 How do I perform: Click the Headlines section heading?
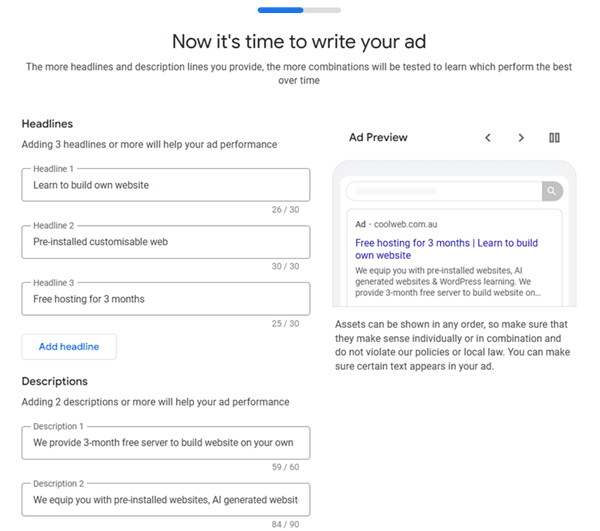pos(47,124)
